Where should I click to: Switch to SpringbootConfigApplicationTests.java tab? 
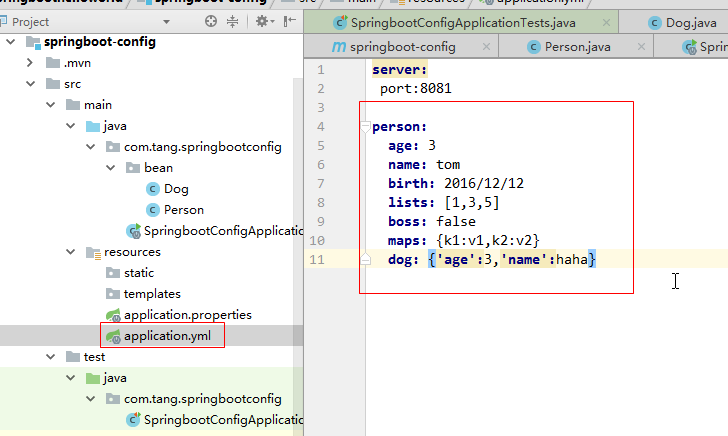pos(463,23)
